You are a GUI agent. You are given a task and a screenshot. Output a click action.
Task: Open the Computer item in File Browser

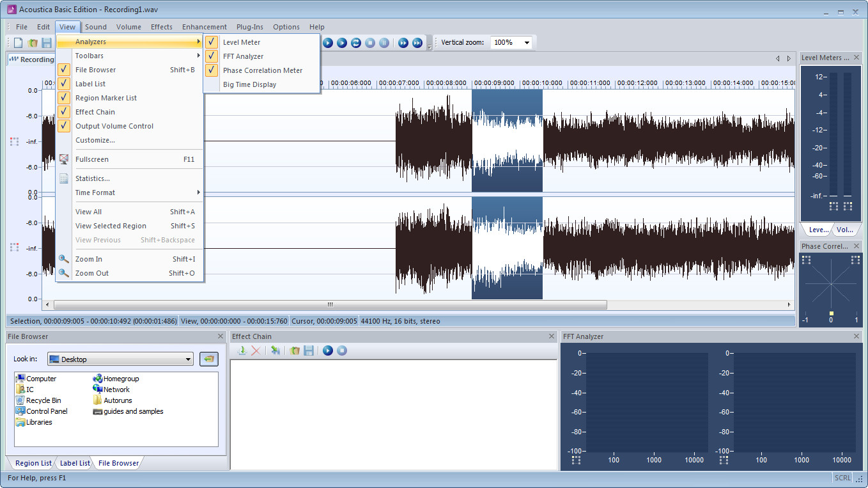pos(36,379)
